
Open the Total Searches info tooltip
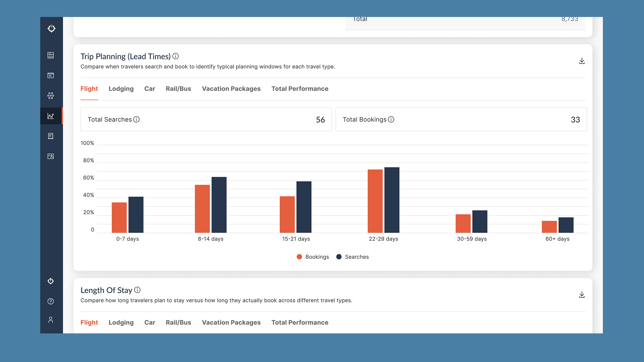pyautogui.click(x=137, y=119)
